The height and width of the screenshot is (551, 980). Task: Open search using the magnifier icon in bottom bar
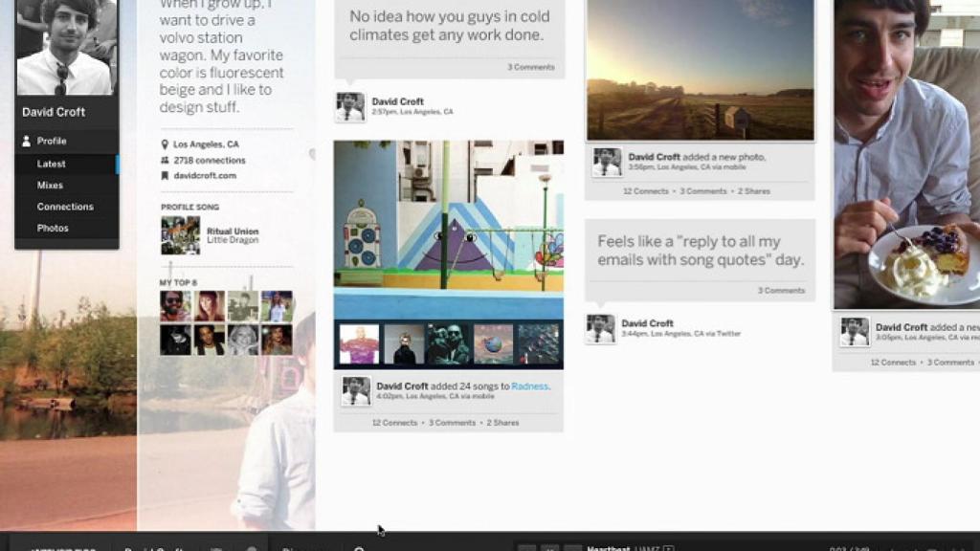click(359, 548)
